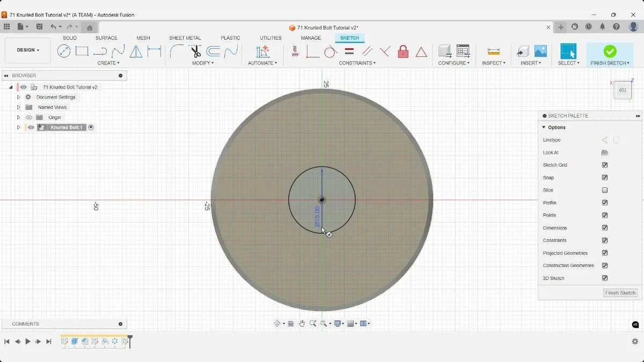Activate the Trim scissors tool

(195, 51)
